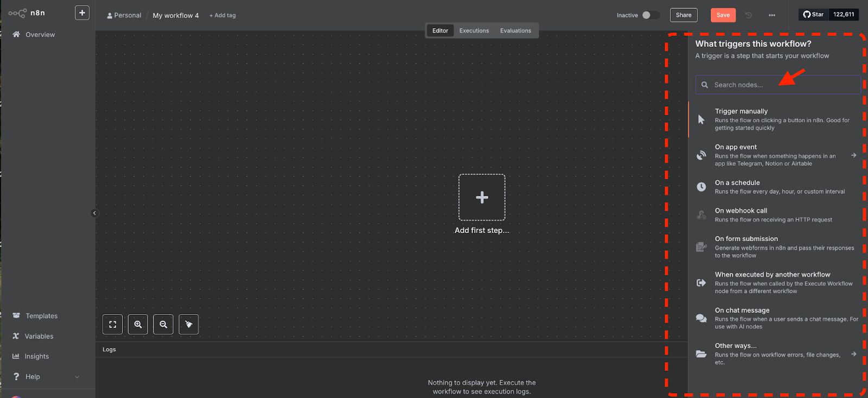Click the execute-by-workflow arrow icon
The image size is (868, 398).
pos(701,283)
